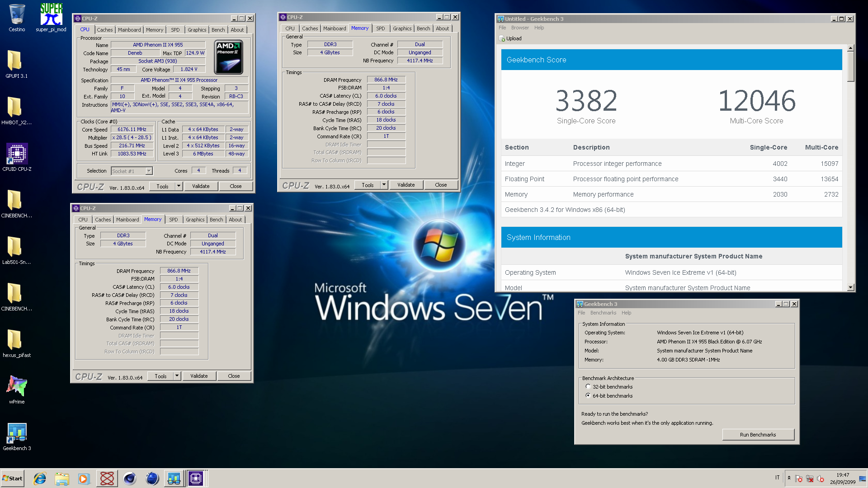Viewport: 868px width, 488px height.
Task: Select 32-bit benchmarks radio option
Action: click(x=588, y=387)
